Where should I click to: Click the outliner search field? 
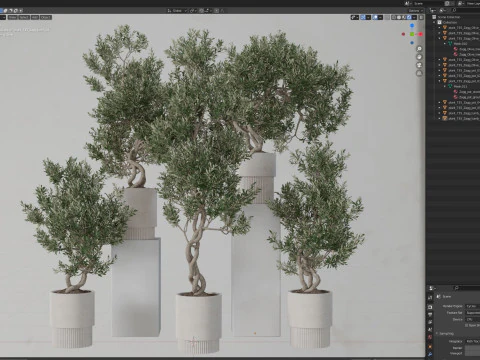tap(466, 10)
